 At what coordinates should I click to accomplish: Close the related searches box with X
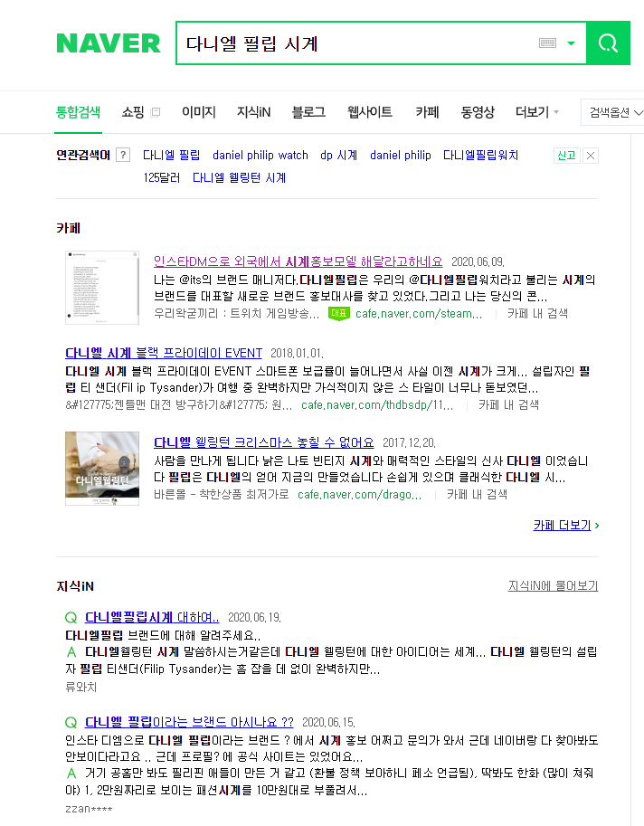coord(591,156)
